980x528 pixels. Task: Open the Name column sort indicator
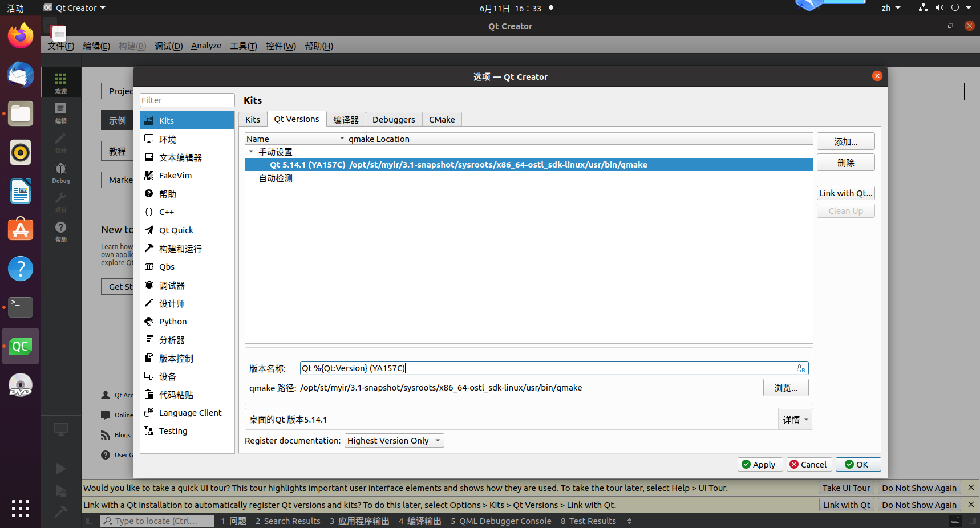(342, 139)
